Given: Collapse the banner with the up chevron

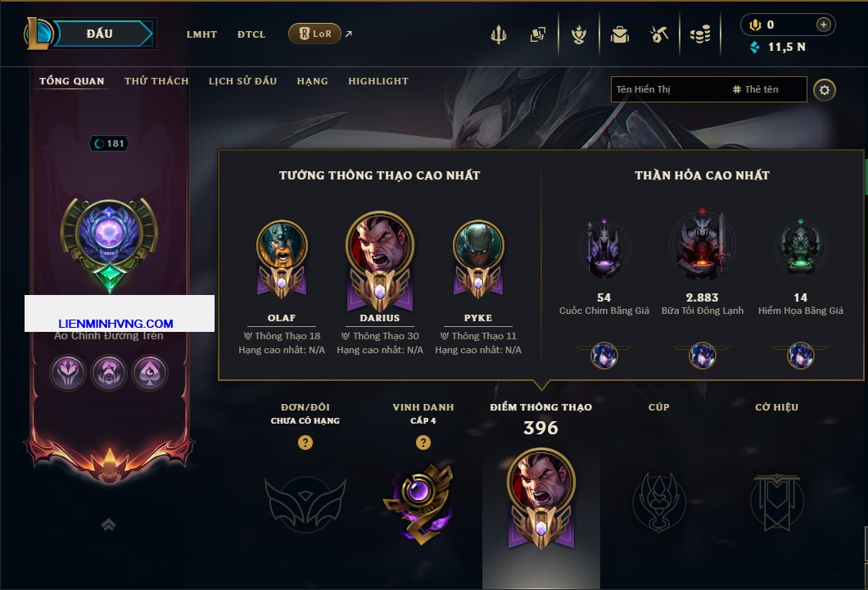Looking at the screenshot, I should 108,524.
